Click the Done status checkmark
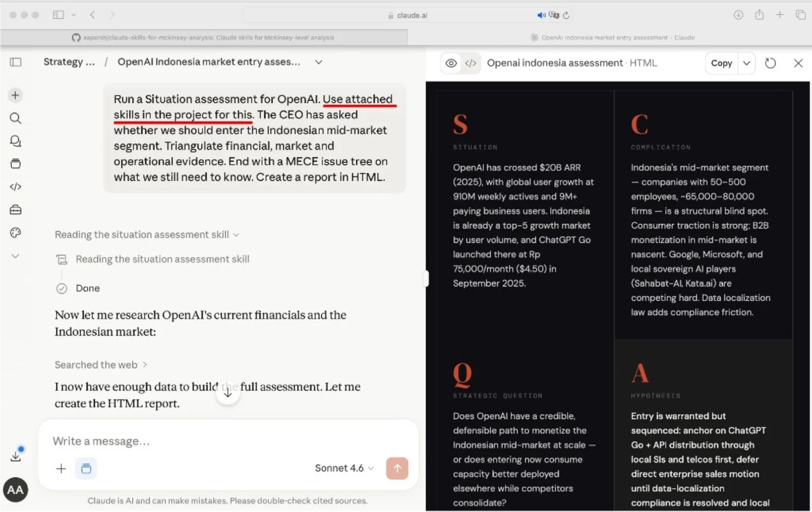The height and width of the screenshot is (512, 812). (61, 289)
